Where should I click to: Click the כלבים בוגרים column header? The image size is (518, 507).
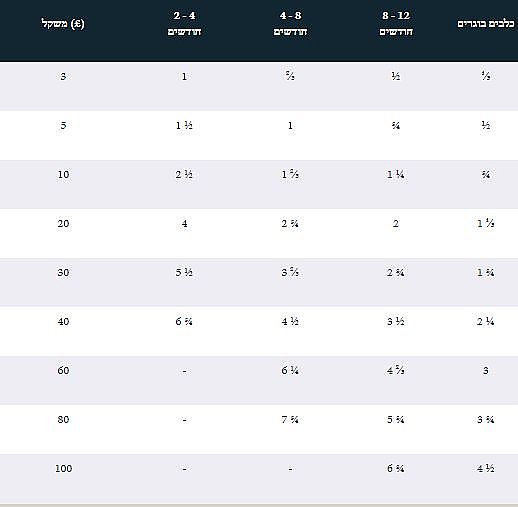coord(486,24)
